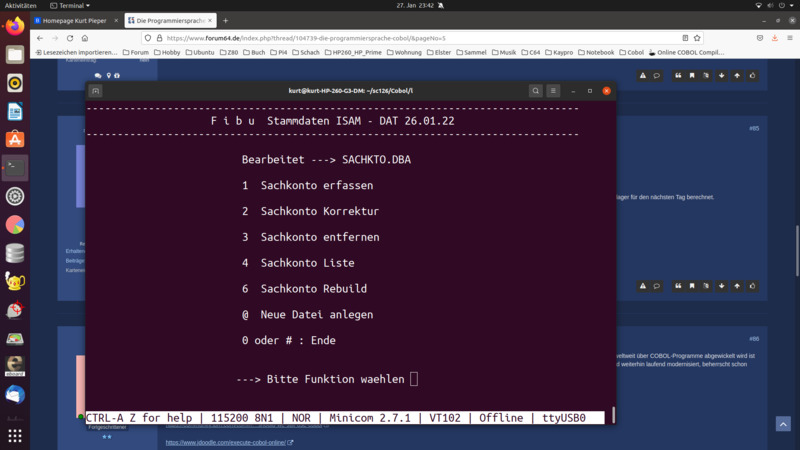Open the Cobol bookmarks folder
The image size is (800, 450).
[634, 52]
